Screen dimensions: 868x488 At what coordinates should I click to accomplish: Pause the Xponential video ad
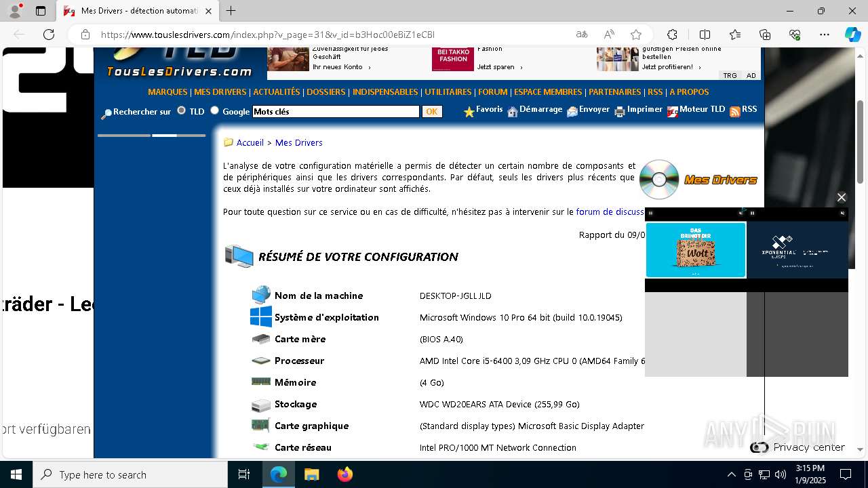tap(752, 213)
